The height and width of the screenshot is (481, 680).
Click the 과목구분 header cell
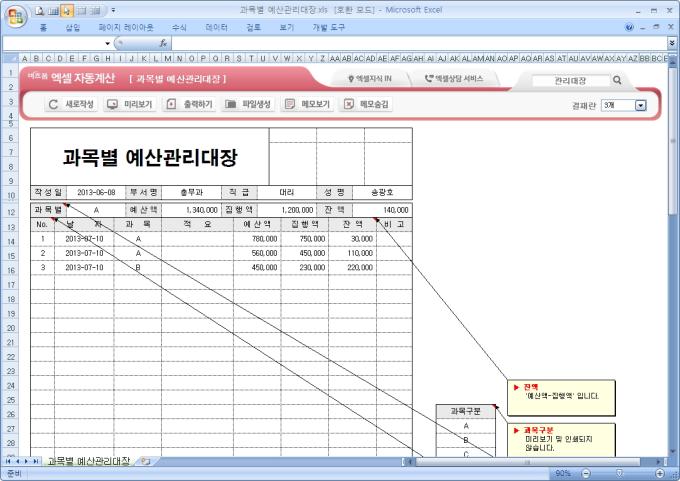(465, 411)
